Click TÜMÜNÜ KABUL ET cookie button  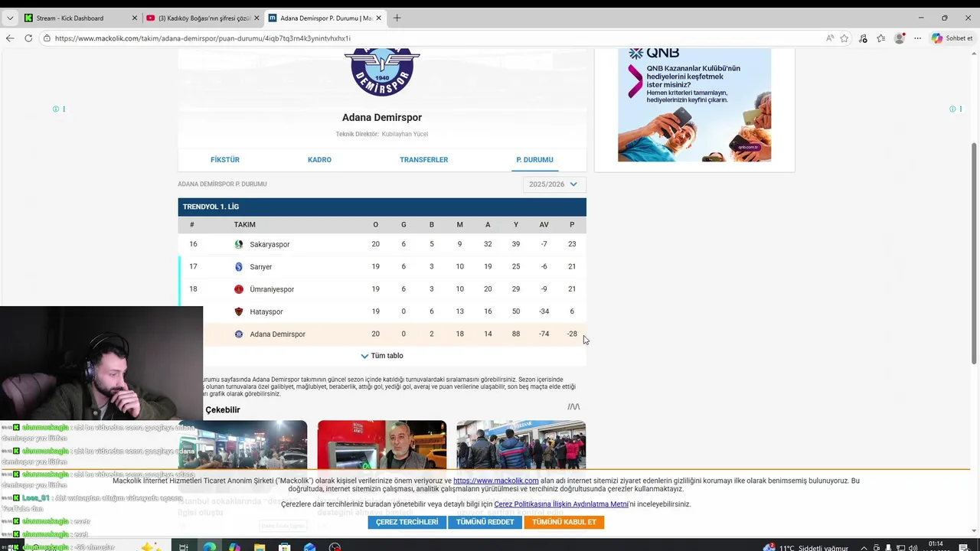click(564, 522)
